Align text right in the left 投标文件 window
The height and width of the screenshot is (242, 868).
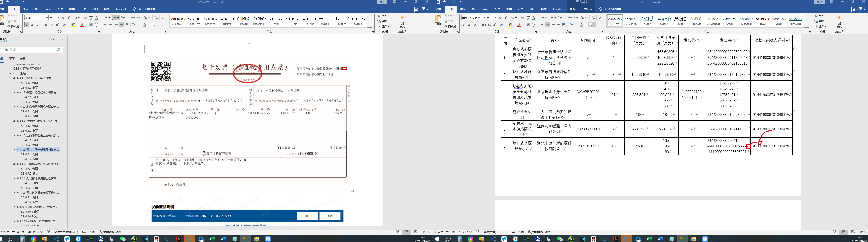tap(116, 25)
